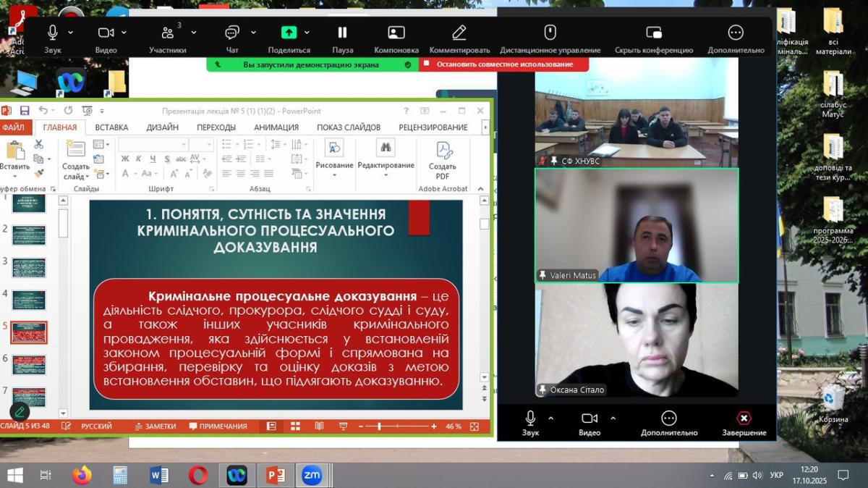This screenshot has height=488, width=868.
Task: Click Завершение end button in Zoom panel
Action: pos(744,424)
